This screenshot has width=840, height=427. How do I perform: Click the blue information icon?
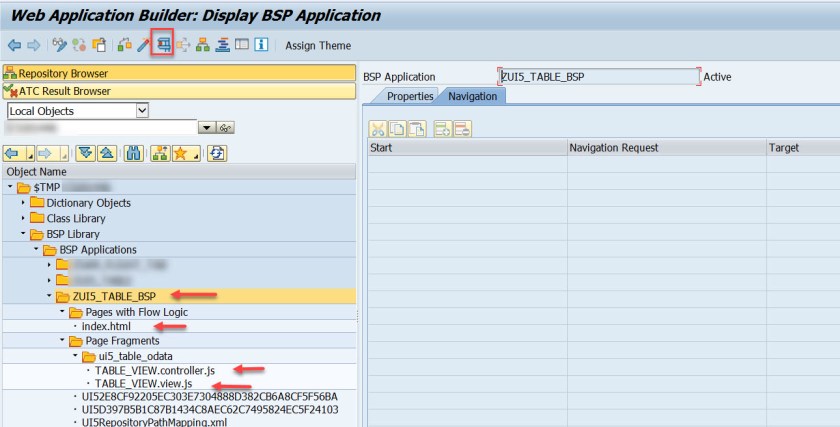tap(261, 45)
